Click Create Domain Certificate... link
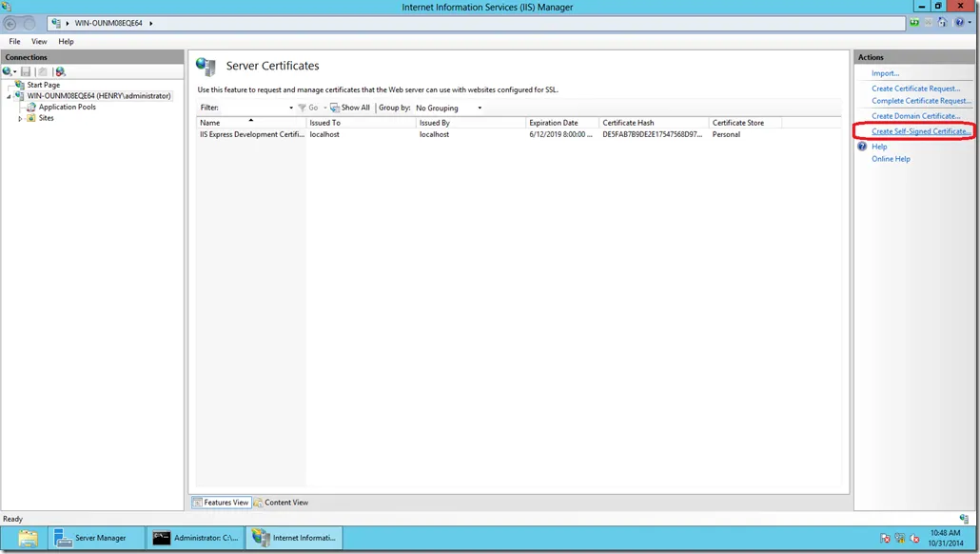Viewport: 980px width, 554px height. point(915,116)
